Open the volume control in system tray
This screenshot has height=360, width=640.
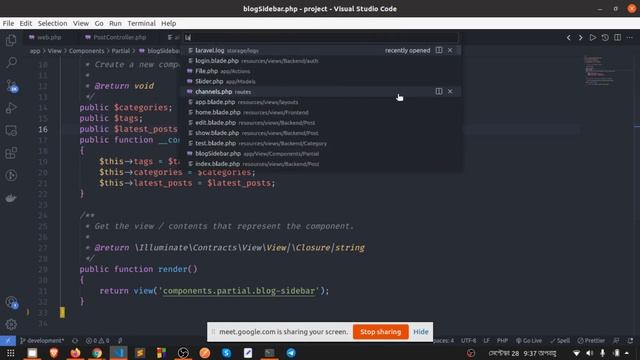589,353
